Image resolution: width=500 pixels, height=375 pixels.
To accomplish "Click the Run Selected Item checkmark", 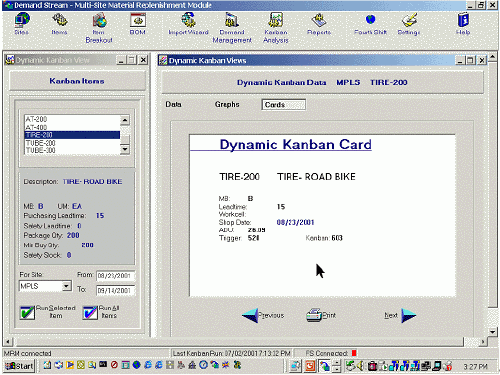I will pos(27,313).
